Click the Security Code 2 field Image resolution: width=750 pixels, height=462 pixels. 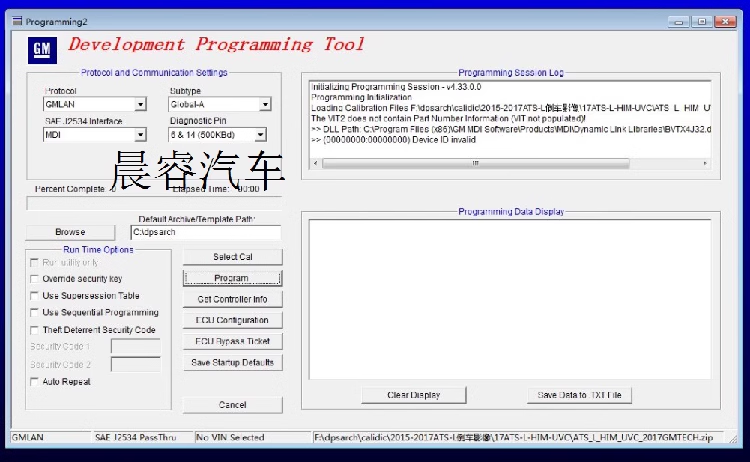pos(136,364)
